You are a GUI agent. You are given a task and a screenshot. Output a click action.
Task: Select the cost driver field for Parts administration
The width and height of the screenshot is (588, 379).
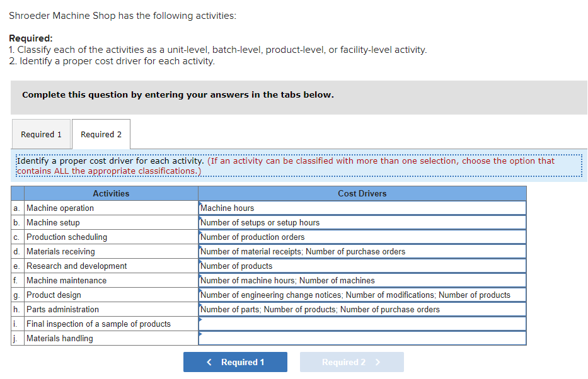362,308
